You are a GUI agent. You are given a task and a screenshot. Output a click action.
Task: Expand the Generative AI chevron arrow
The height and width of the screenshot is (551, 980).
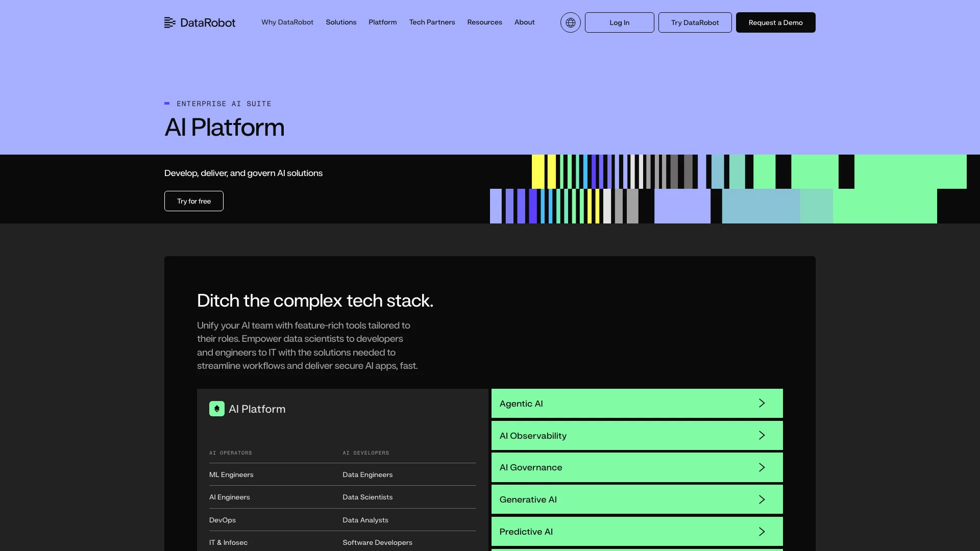[762, 499]
